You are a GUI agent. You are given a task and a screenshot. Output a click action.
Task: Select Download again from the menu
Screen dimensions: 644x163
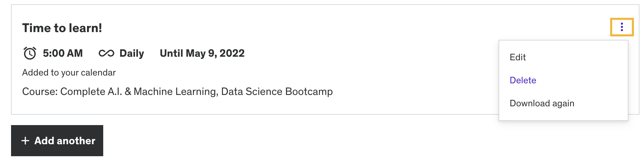(x=542, y=103)
